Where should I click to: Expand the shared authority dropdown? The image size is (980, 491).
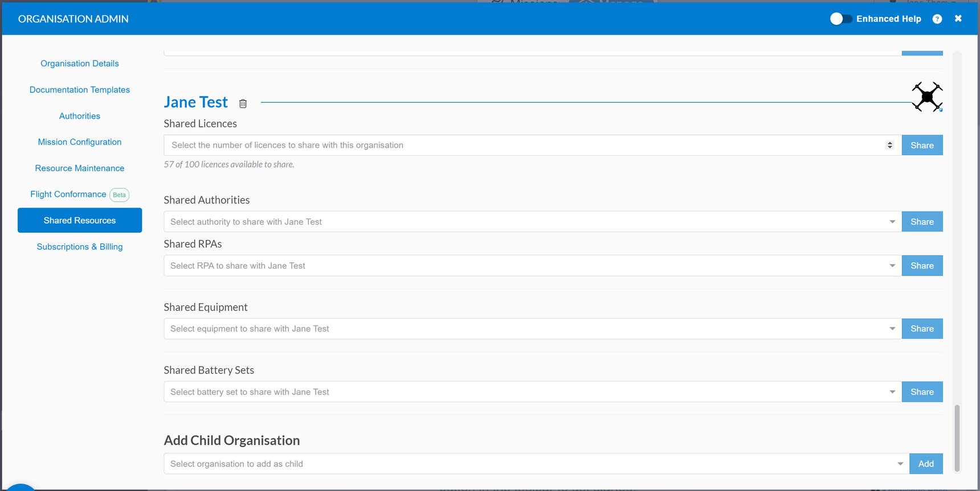[533, 221]
